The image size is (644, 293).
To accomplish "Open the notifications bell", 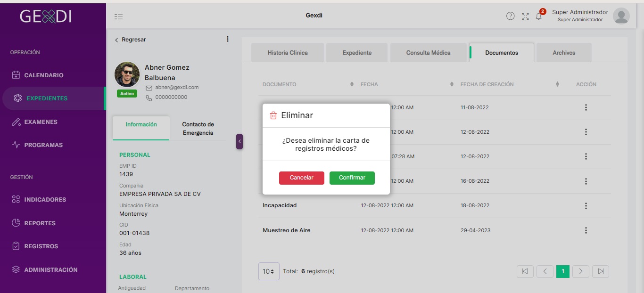I will tap(539, 16).
